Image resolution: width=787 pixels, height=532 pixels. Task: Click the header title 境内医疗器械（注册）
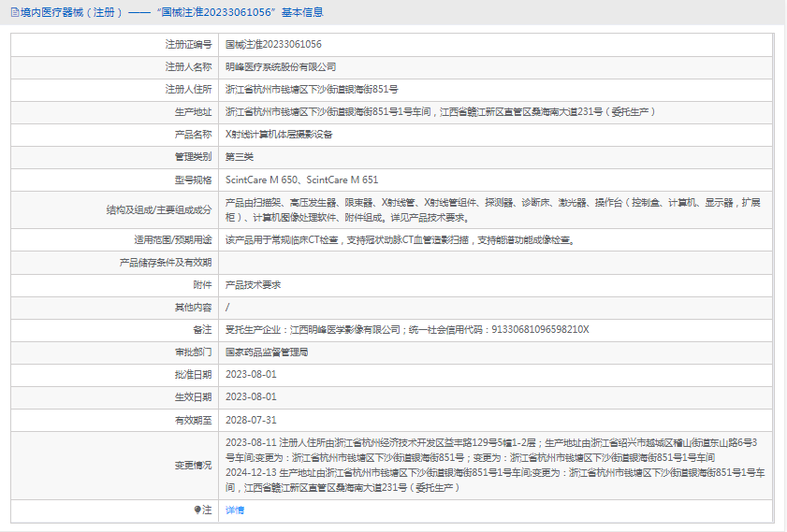[72, 12]
